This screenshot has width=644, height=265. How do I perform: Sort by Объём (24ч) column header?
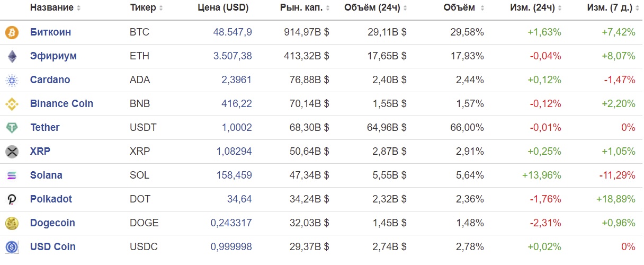click(372, 8)
